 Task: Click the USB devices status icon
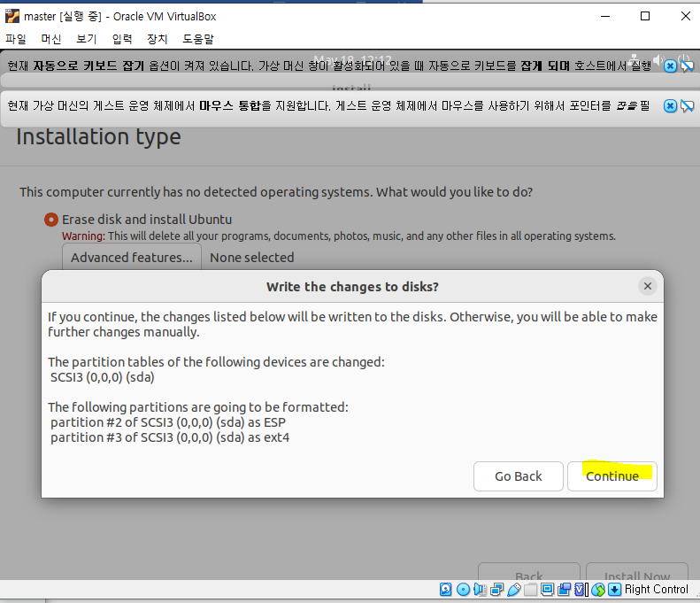pos(514,589)
